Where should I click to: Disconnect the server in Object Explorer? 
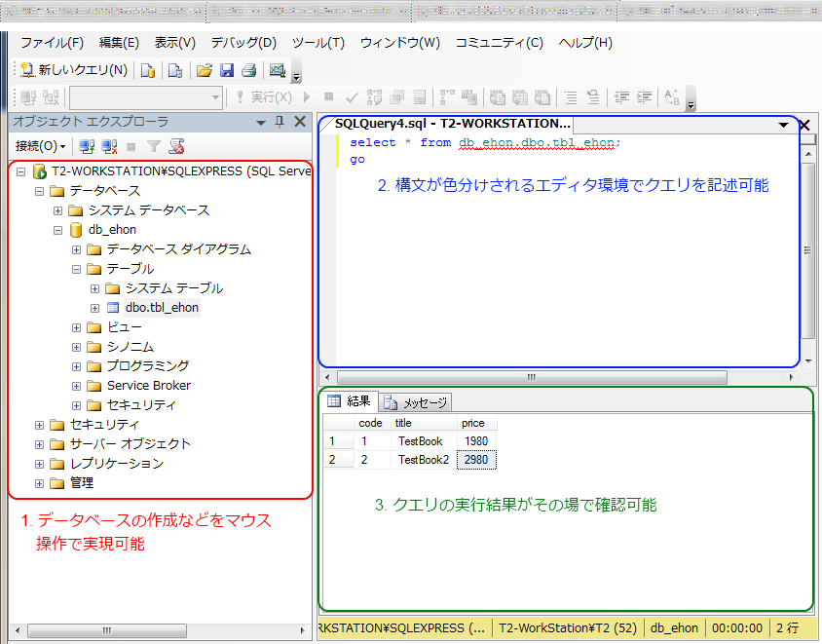pos(106,143)
